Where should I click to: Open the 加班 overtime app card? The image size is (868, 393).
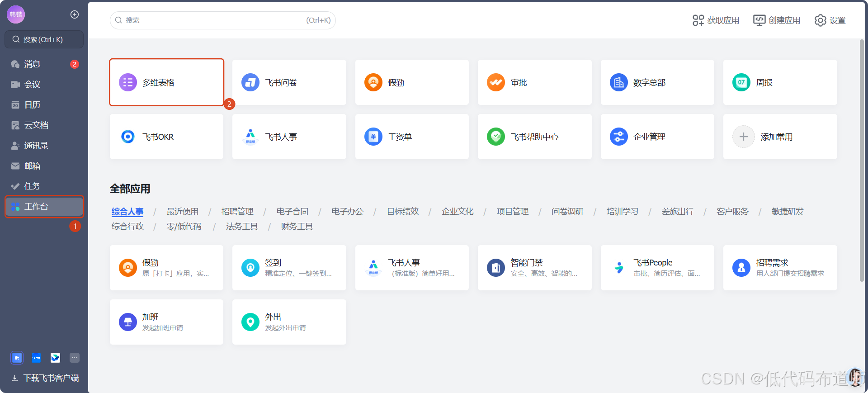tap(166, 322)
